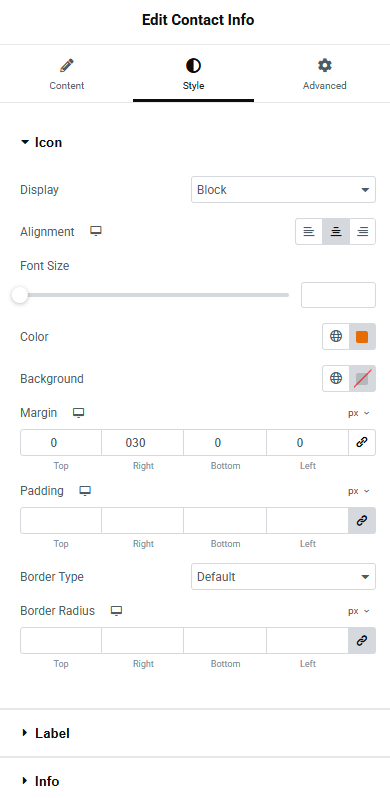Switch to the Content tab

point(67,74)
